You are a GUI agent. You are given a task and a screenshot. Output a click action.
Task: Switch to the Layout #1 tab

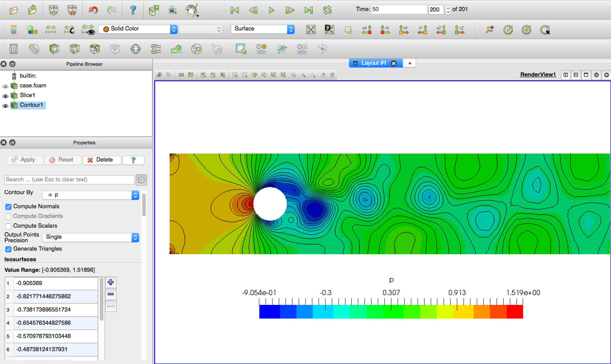coord(373,63)
